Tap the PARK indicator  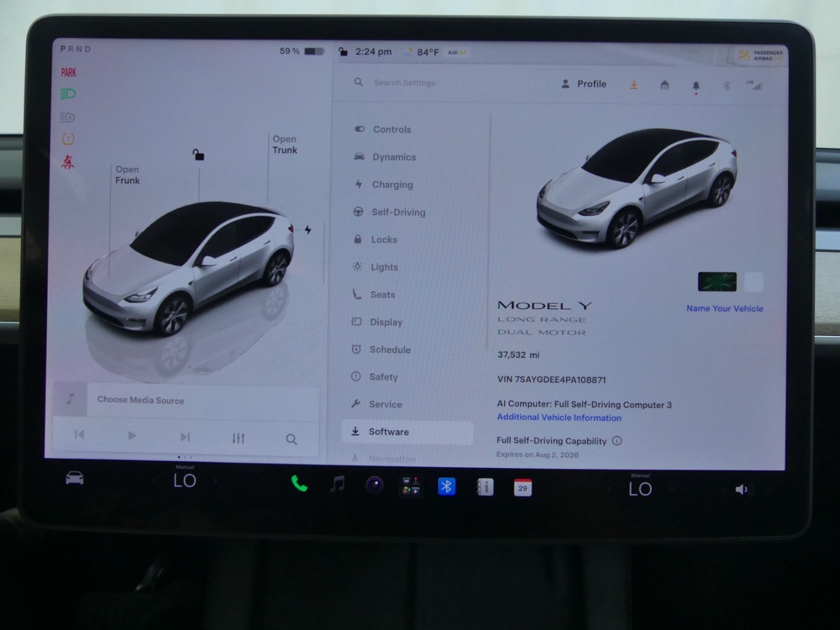(69, 72)
